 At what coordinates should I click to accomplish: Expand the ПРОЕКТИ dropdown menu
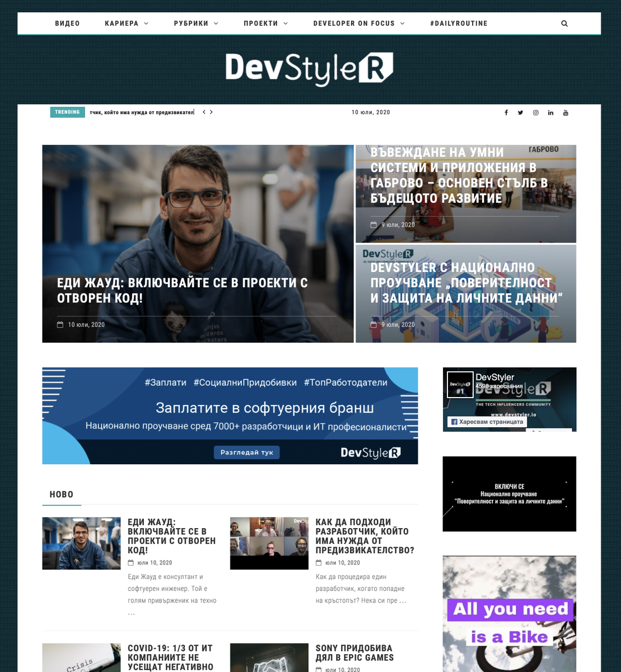[266, 24]
